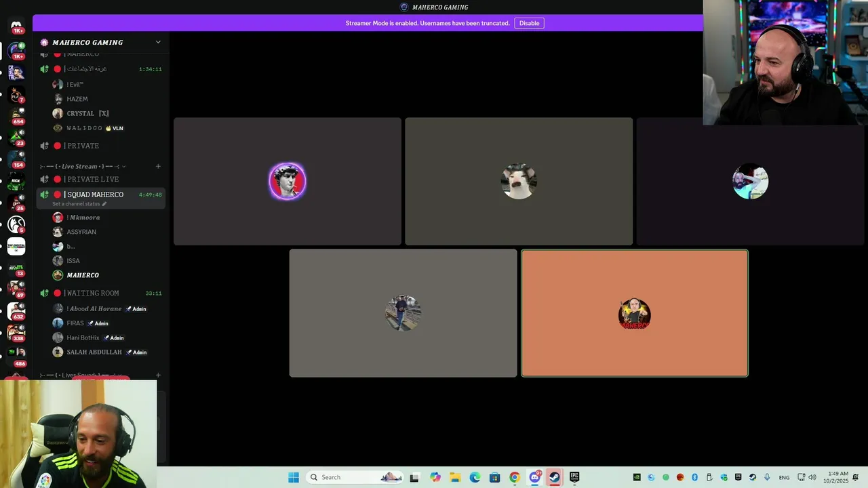Open server icon with 13 badge
Viewport: 868px width, 488px height.
[x=16, y=268]
